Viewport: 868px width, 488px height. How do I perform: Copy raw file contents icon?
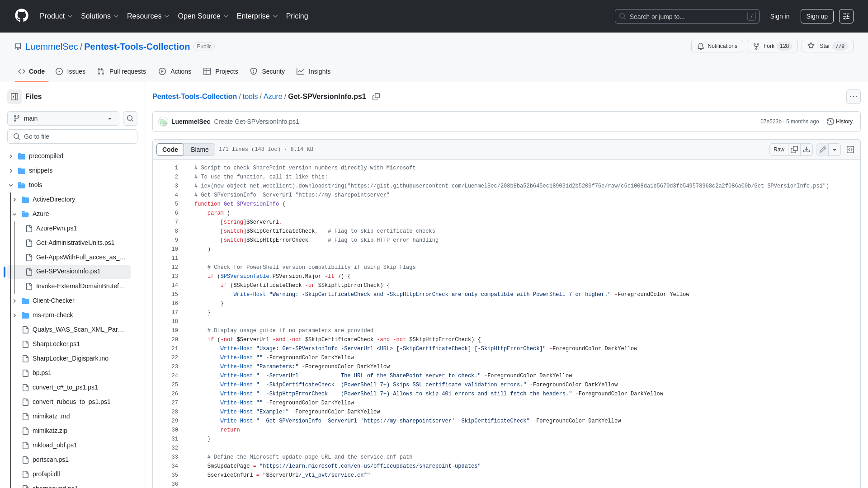[794, 150]
